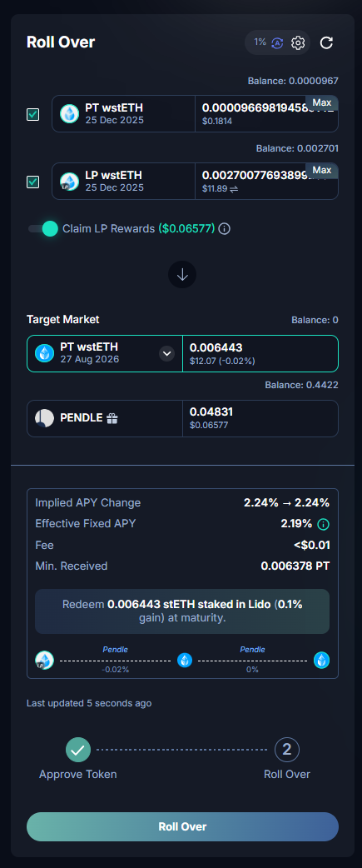Open the PT wstETH 27 Aug 2026 selector
The image size is (362, 868).
[x=105, y=353]
